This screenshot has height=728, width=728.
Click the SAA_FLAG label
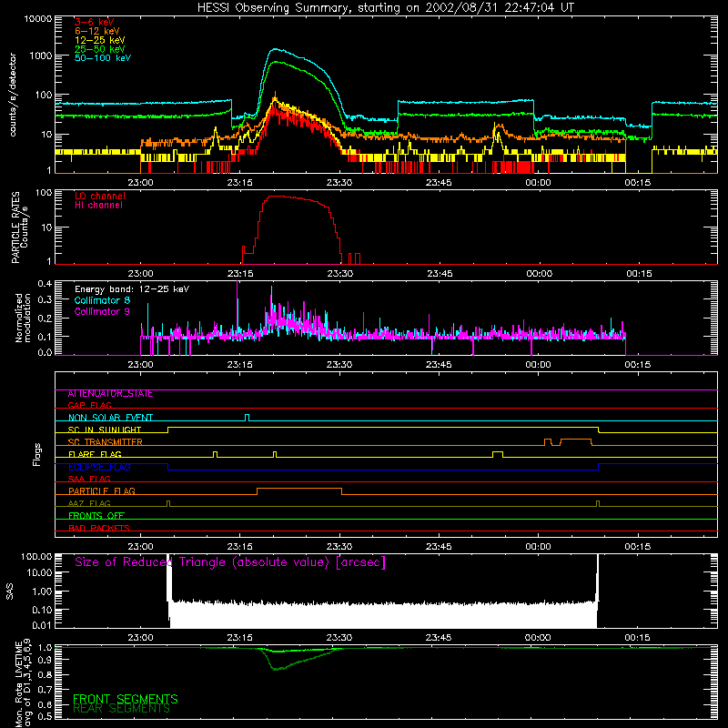[89, 479]
